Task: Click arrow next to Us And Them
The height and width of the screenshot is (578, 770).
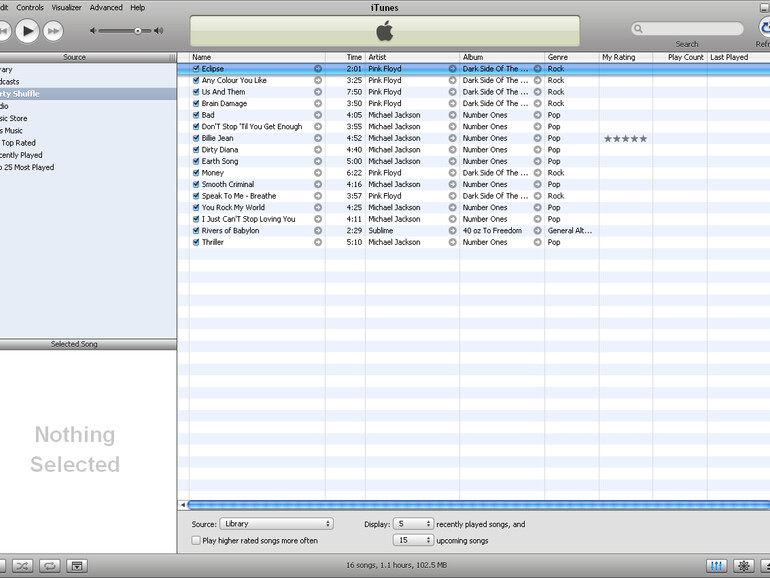Action: tap(318, 92)
